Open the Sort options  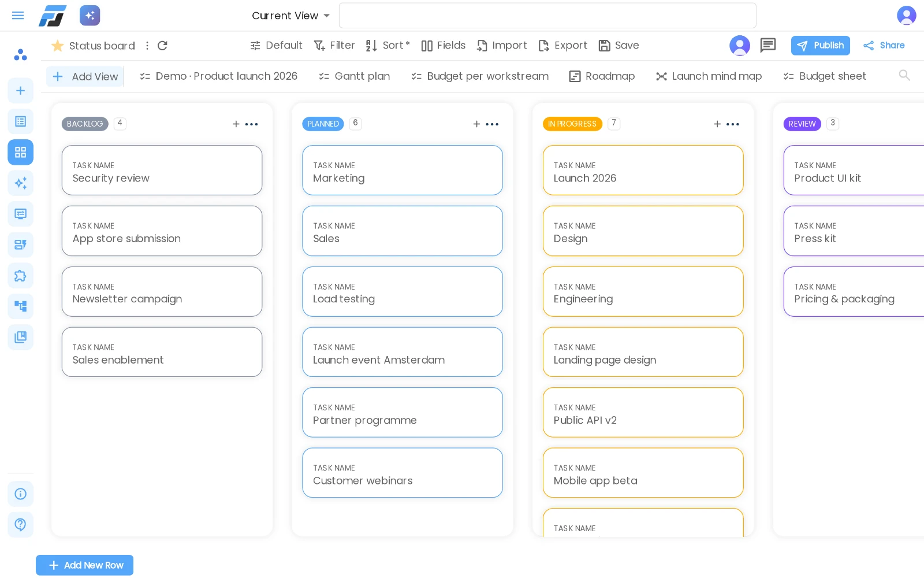coord(388,46)
